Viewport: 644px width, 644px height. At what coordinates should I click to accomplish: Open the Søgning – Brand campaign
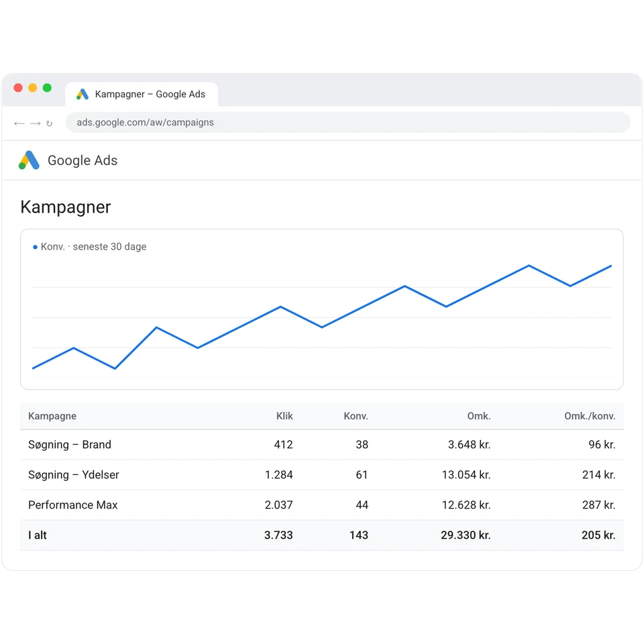(x=70, y=444)
